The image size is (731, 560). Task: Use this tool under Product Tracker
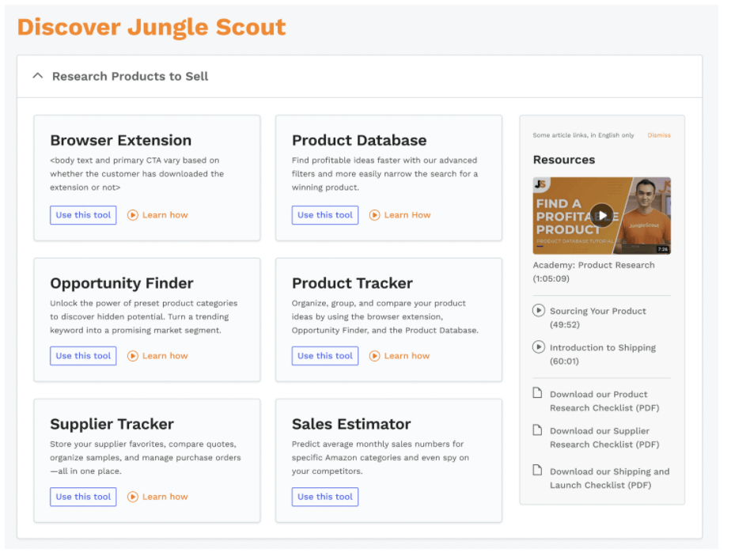pyautogui.click(x=325, y=356)
